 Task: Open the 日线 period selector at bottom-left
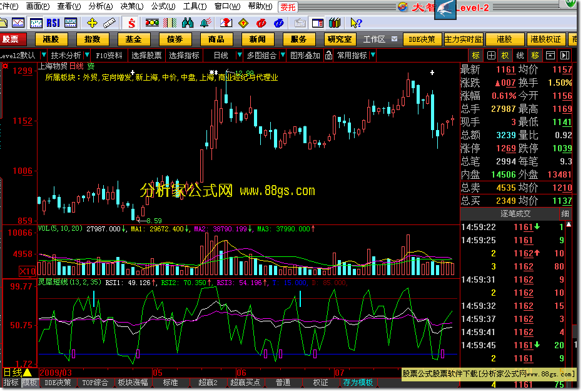click(17, 373)
